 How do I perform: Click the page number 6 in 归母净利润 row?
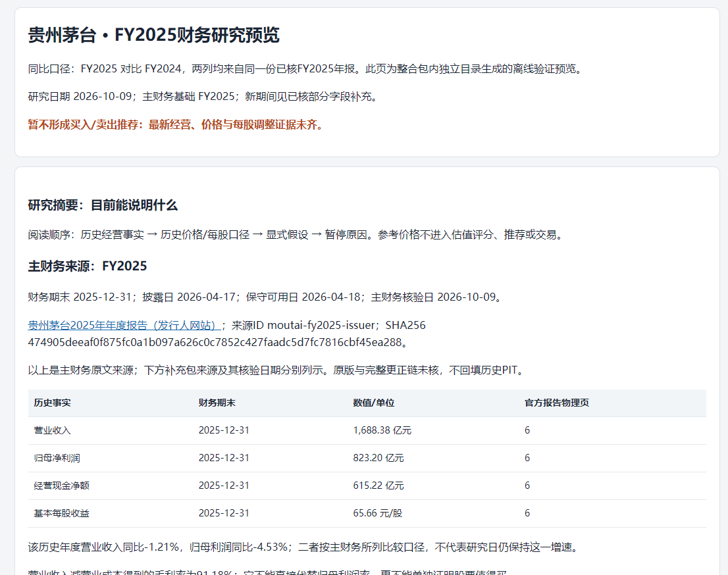pos(527,458)
